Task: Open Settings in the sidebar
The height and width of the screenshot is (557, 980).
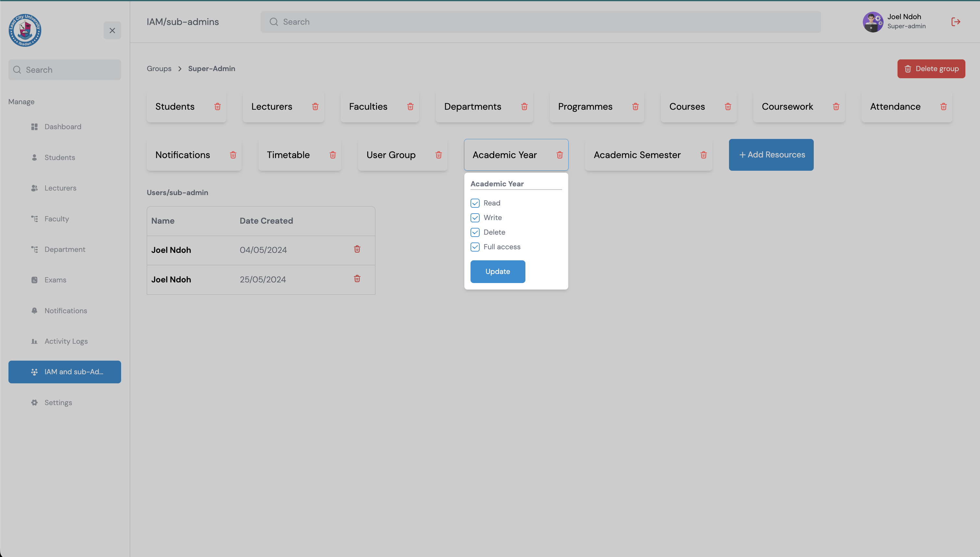Action: tap(65, 402)
